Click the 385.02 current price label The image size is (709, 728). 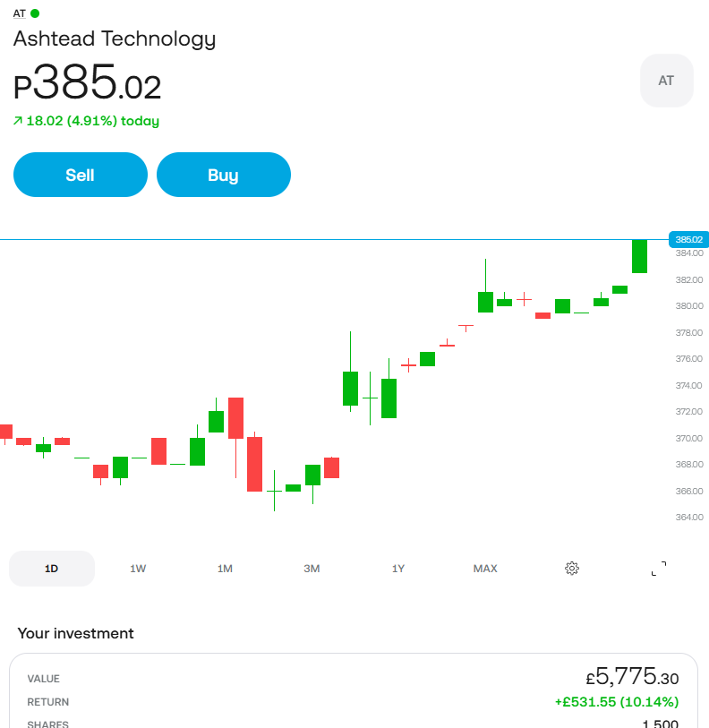688,240
